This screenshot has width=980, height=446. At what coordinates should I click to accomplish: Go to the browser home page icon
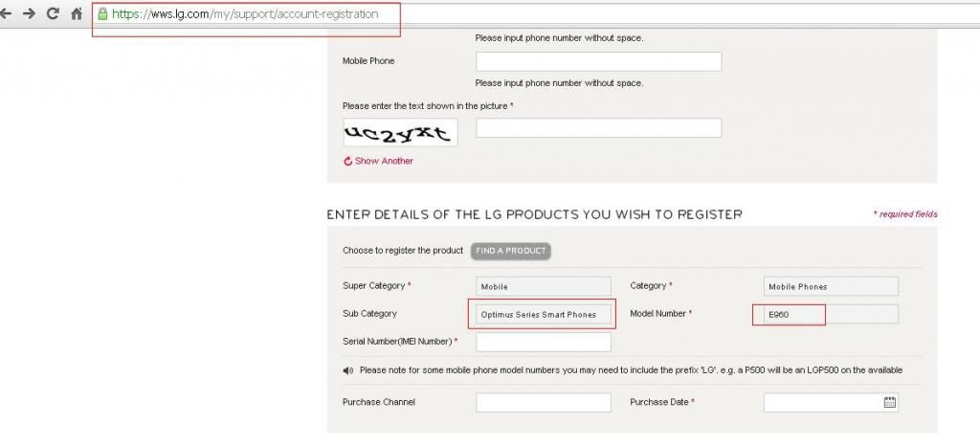[77, 14]
